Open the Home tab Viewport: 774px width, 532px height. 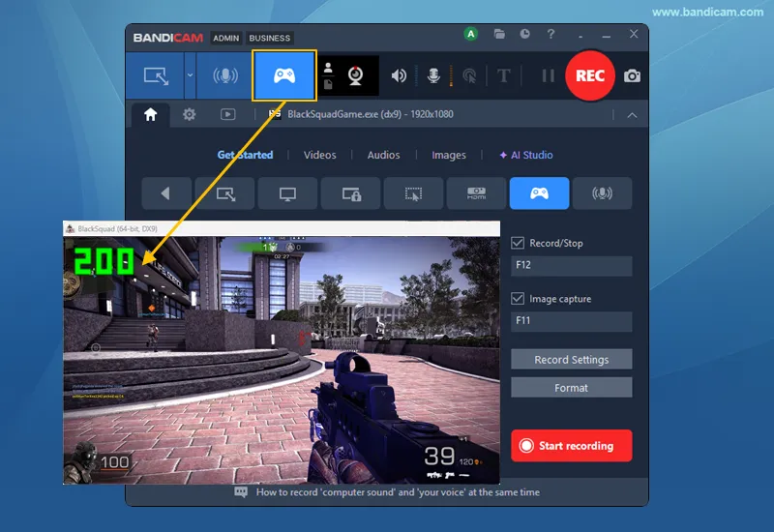151,114
